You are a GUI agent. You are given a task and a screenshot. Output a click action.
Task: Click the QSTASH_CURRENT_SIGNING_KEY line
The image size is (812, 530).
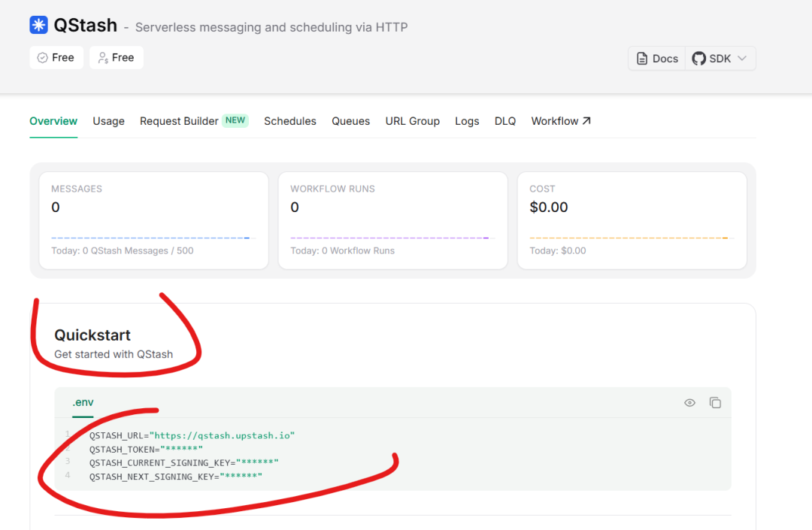tap(184, 462)
